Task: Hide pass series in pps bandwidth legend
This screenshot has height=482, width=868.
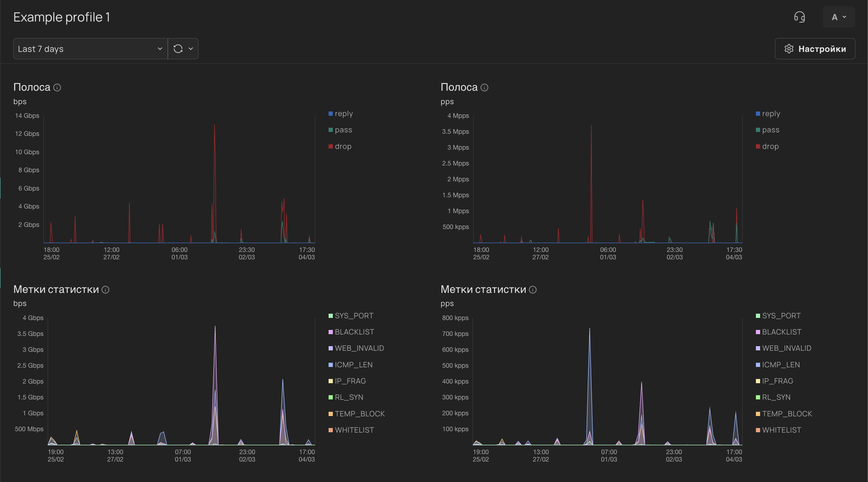Action: [770, 130]
